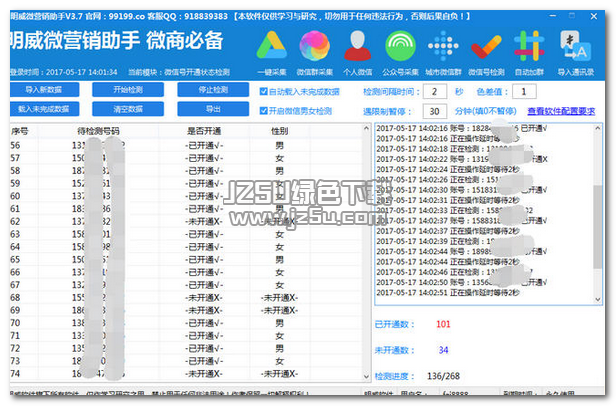The width and height of the screenshot is (616, 406).
Task: Click the 已开通 status cell in row 57
Action: (x=204, y=158)
